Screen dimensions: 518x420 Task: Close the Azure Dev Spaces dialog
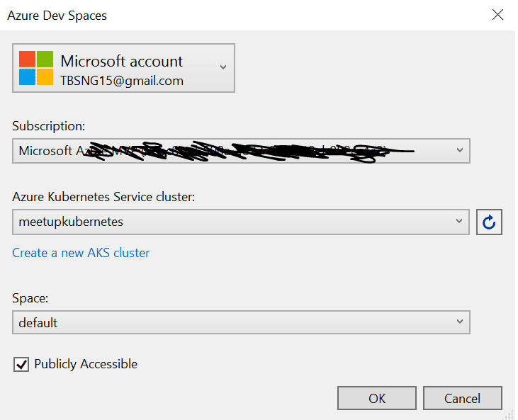click(x=497, y=15)
